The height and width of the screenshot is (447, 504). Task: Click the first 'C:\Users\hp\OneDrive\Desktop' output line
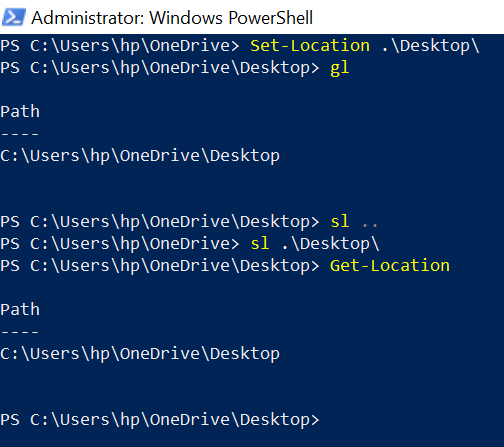pyautogui.click(x=140, y=156)
